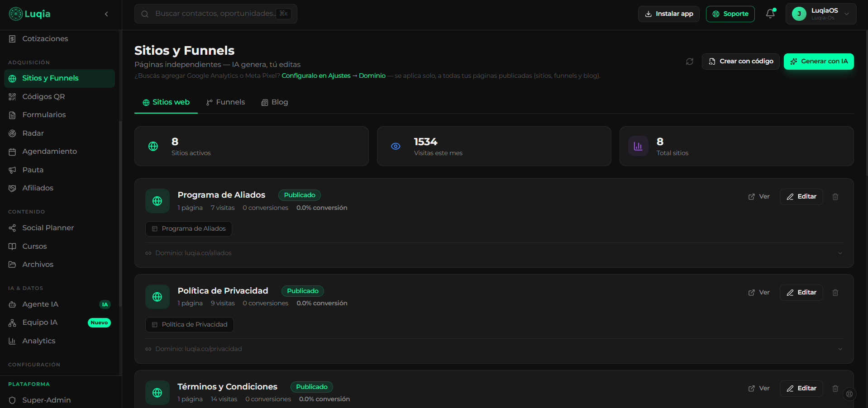Click the Programa de Aliados globe thumbnail

(157, 201)
